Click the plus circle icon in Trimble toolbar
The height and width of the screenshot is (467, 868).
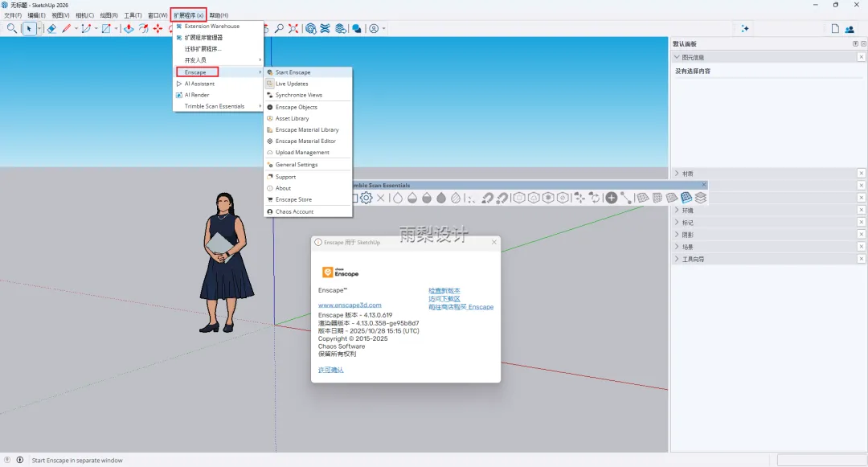point(611,198)
